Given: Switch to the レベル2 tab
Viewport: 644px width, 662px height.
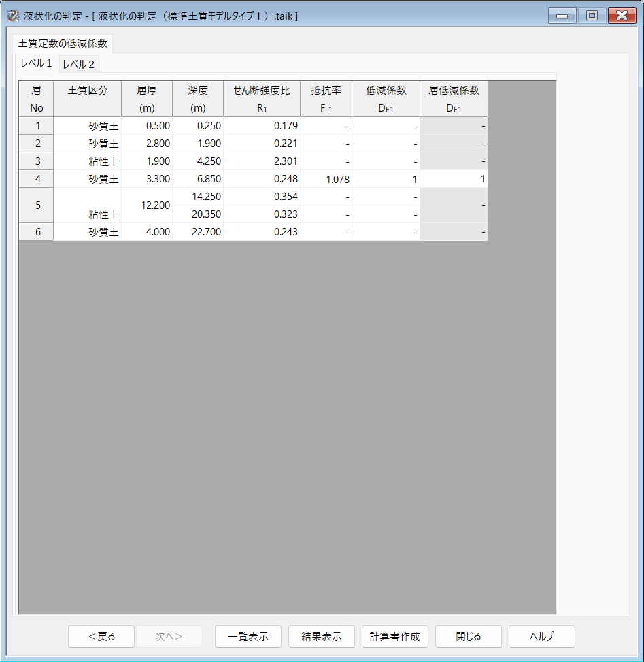Looking at the screenshot, I should tap(79, 65).
